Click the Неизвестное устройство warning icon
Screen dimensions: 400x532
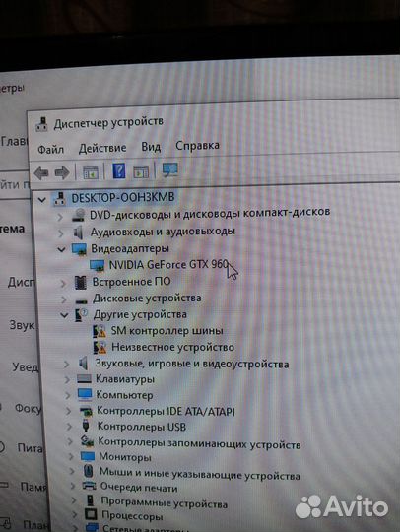coord(100,348)
